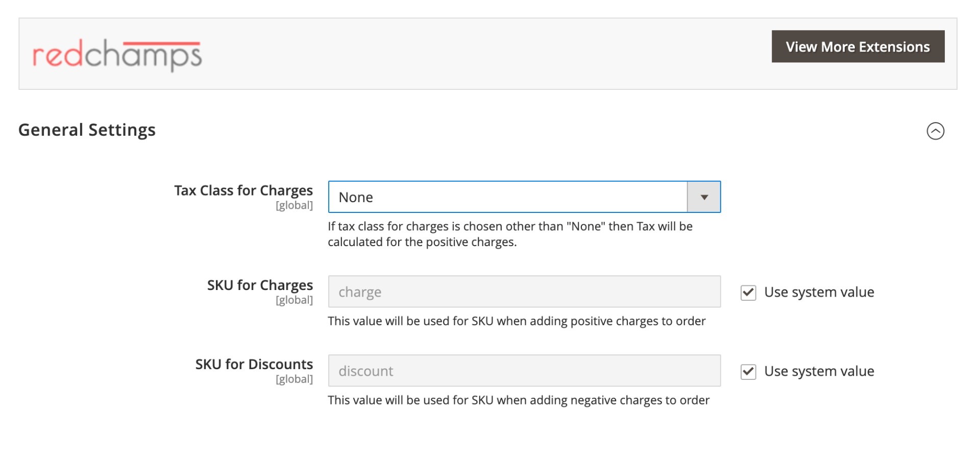Collapse the General Settings section

935,131
